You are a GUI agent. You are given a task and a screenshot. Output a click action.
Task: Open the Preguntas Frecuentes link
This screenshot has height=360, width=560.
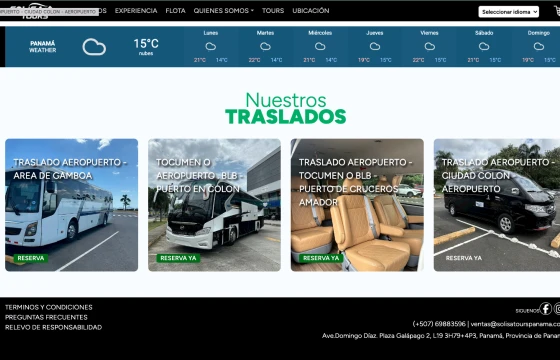46,317
